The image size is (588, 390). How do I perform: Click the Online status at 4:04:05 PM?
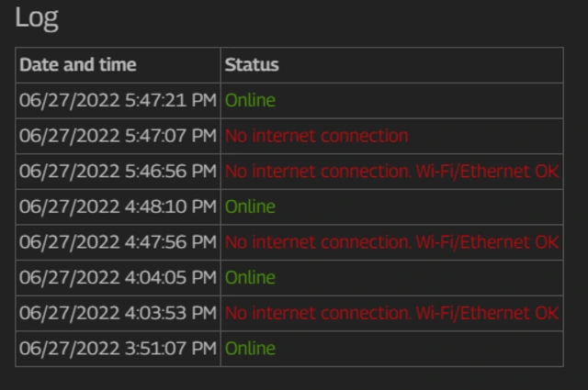point(250,277)
